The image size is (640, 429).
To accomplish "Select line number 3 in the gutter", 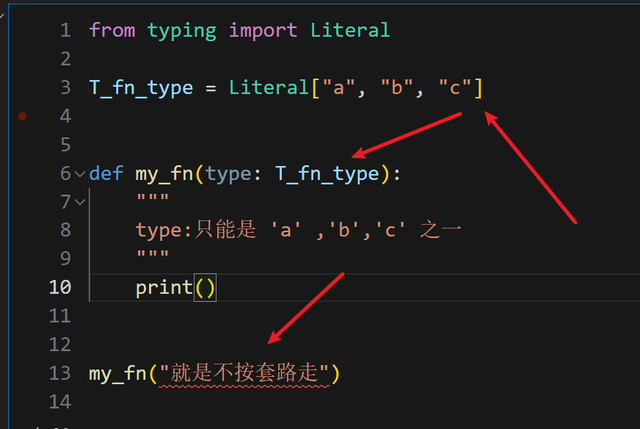I will click(65, 87).
